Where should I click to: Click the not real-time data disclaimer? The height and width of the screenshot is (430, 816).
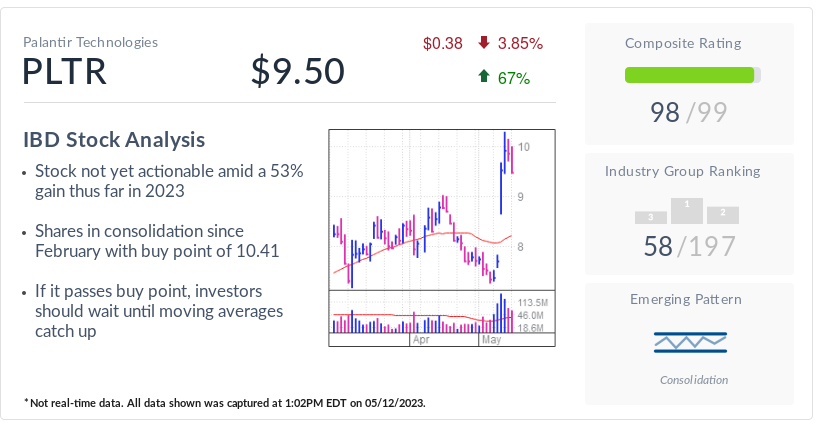[x=225, y=402]
